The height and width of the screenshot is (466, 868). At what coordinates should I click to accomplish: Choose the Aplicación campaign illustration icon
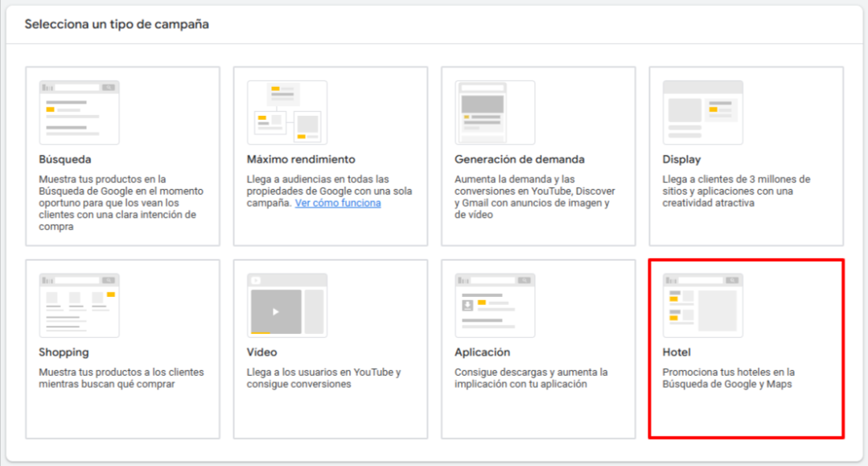tap(495, 305)
